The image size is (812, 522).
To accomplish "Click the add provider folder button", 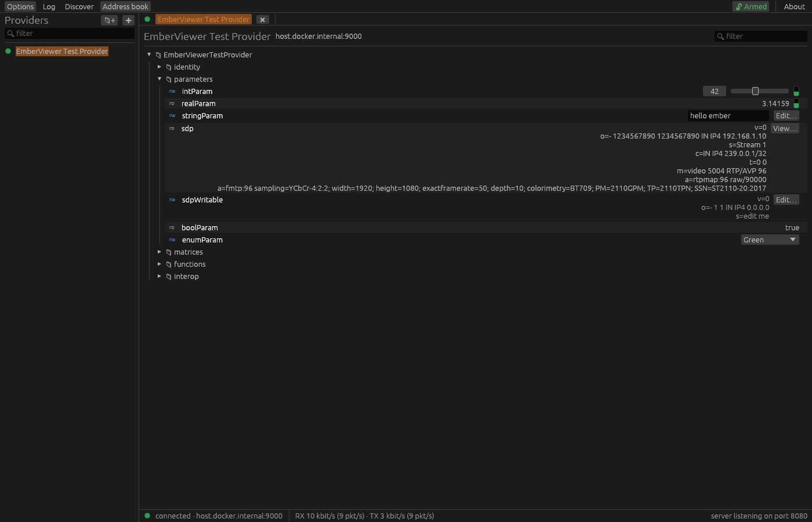I will tap(109, 20).
